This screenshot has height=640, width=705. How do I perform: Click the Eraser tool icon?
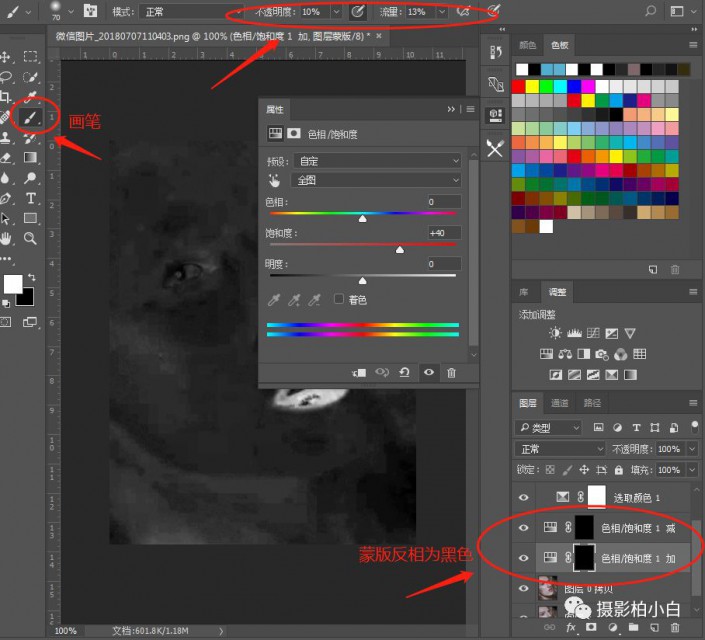tap(7, 158)
